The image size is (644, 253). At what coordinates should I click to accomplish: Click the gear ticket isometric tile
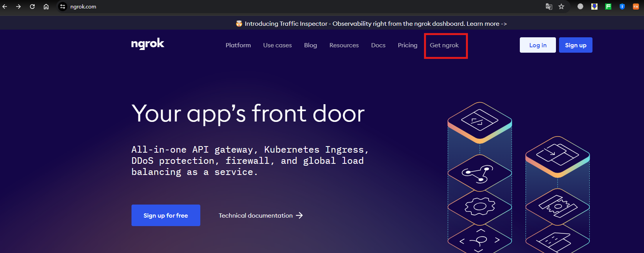pyautogui.click(x=557, y=207)
